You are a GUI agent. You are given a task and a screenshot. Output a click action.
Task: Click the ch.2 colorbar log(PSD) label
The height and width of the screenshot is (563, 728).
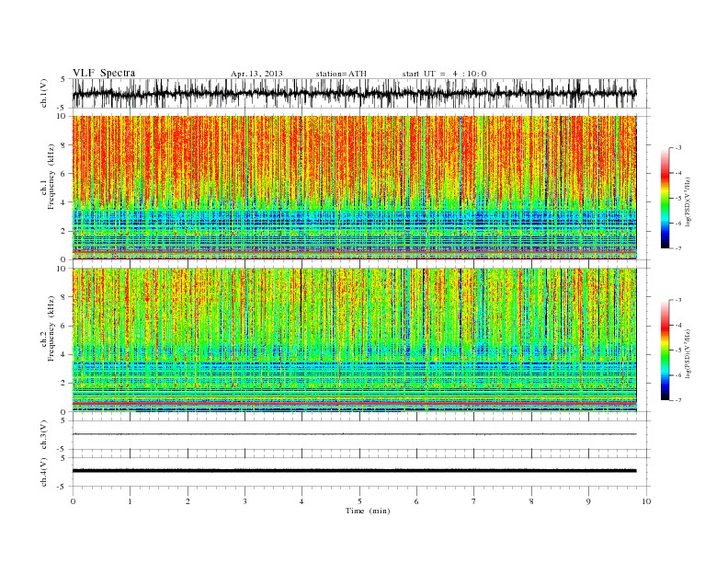[x=688, y=352]
